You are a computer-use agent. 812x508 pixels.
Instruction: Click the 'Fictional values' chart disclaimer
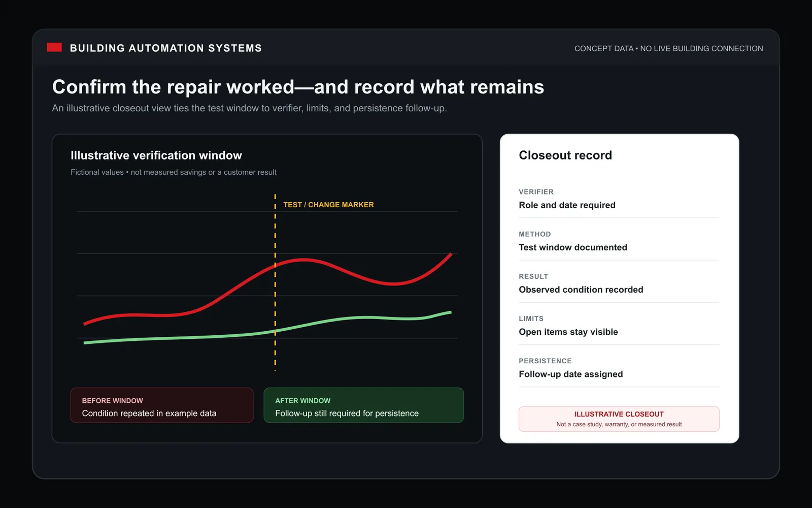[174, 172]
